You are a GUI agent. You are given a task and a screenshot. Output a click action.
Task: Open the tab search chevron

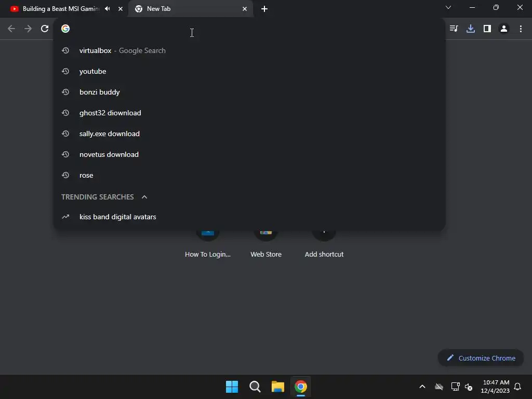[x=448, y=7]
